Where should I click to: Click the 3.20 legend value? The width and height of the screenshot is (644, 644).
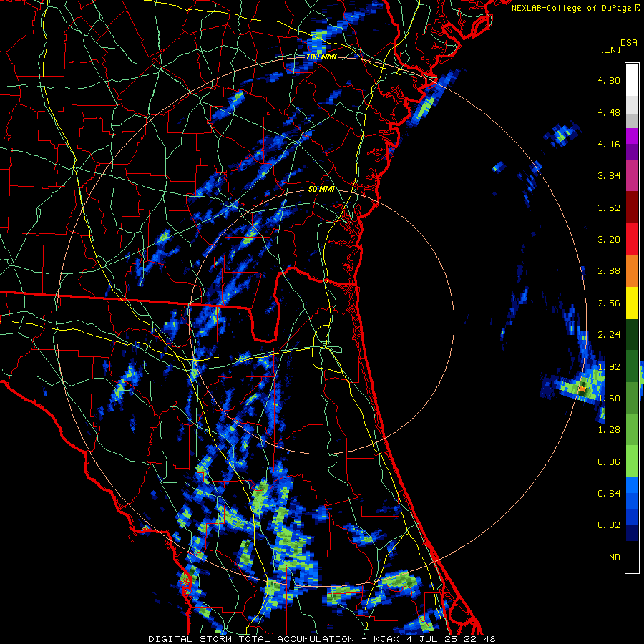coord(609,240)
